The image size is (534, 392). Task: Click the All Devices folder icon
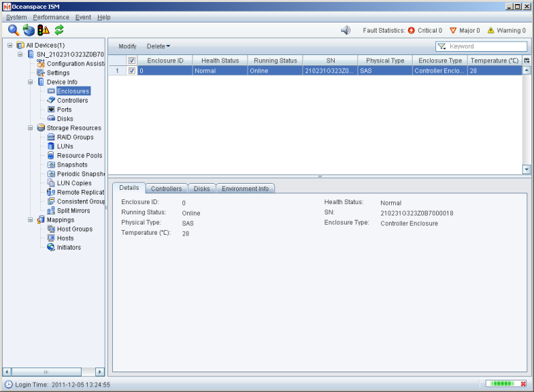coord(20,46)
